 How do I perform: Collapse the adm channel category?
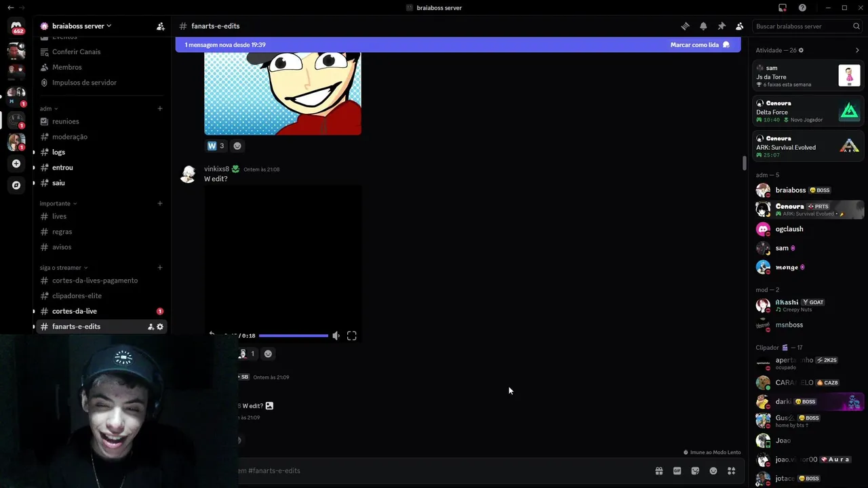[49, 108]
